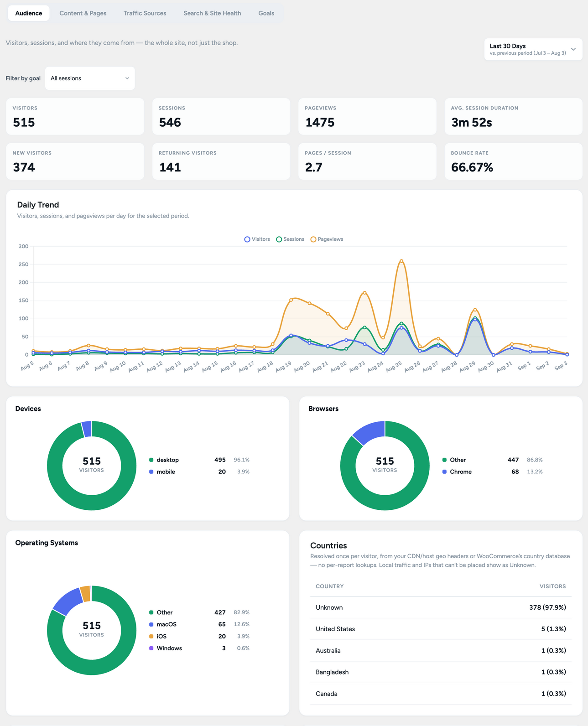588x726 pixels.
Task: Click the blue mobile legend dot in Devices
Action: pyautogui.click(x=151, y=472)
